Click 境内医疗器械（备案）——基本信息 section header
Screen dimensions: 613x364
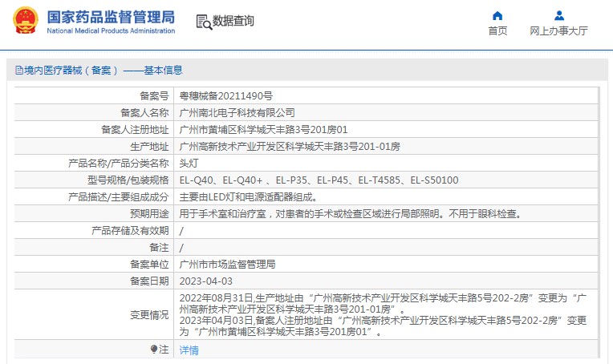pos(104,71)
